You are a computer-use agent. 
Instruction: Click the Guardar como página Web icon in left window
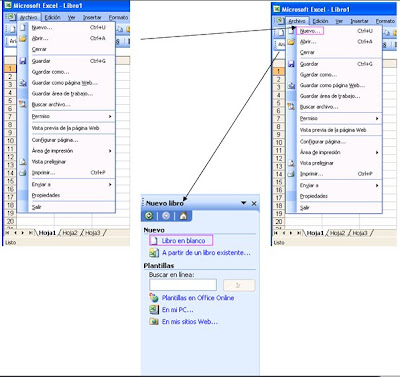(23, 83)
